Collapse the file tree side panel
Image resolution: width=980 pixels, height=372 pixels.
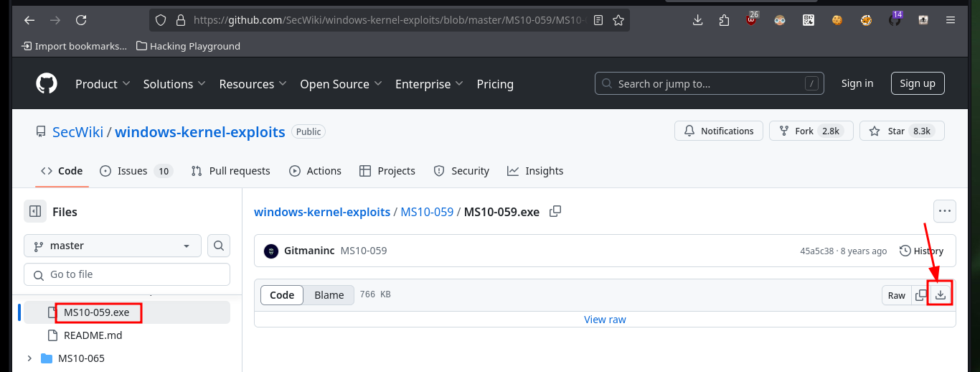pos(34,211)
